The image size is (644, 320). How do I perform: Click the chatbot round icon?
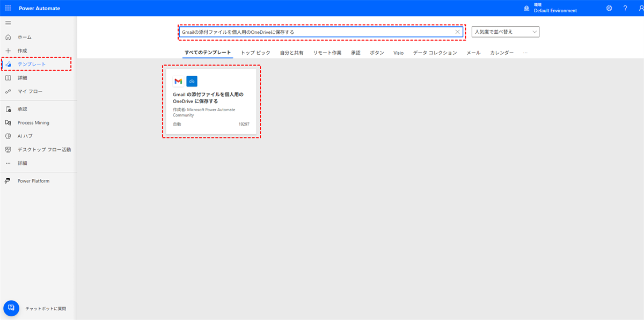(11, 308)
